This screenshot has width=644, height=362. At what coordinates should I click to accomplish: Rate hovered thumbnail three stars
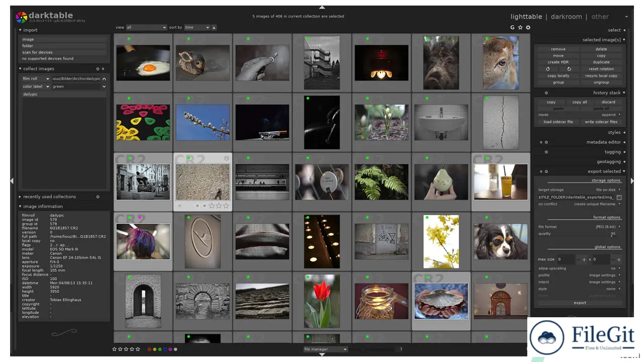tap(212, 206)
